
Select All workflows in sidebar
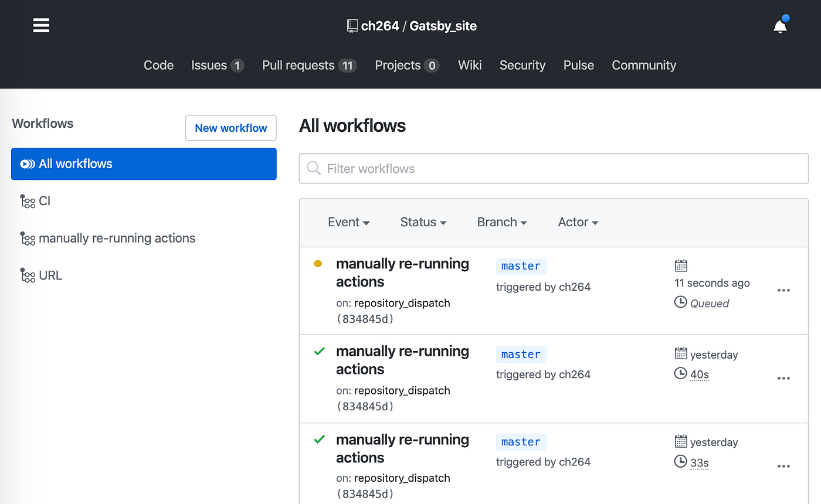pyautogui.click(x=144, y=164)
